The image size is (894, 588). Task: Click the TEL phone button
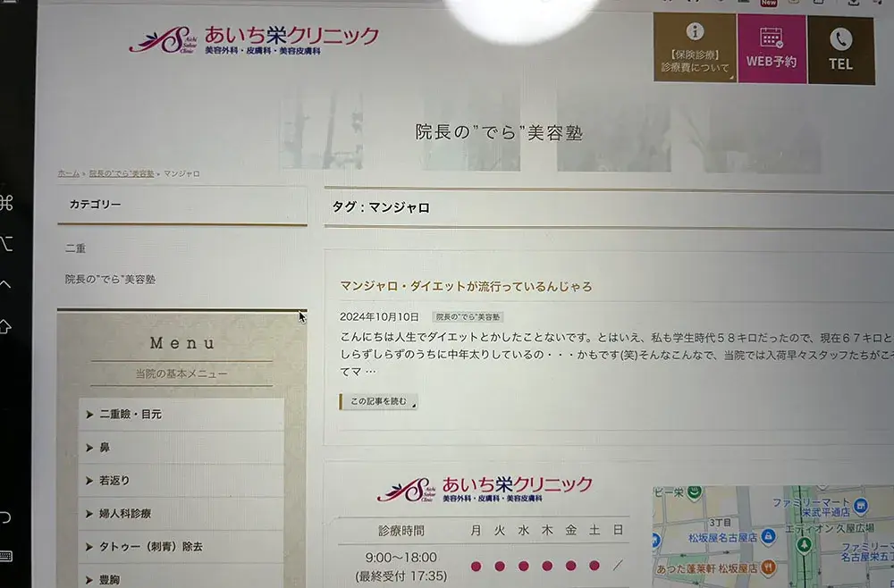(x=841, y=50)
